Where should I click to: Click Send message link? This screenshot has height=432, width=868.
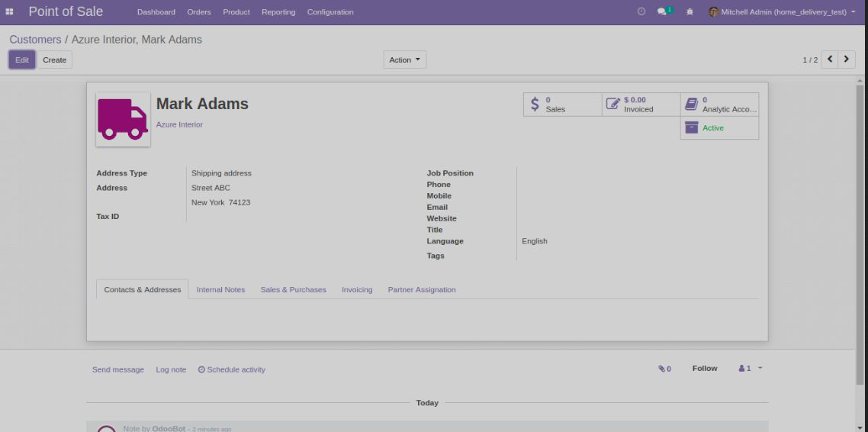click(x=118, y=369)
